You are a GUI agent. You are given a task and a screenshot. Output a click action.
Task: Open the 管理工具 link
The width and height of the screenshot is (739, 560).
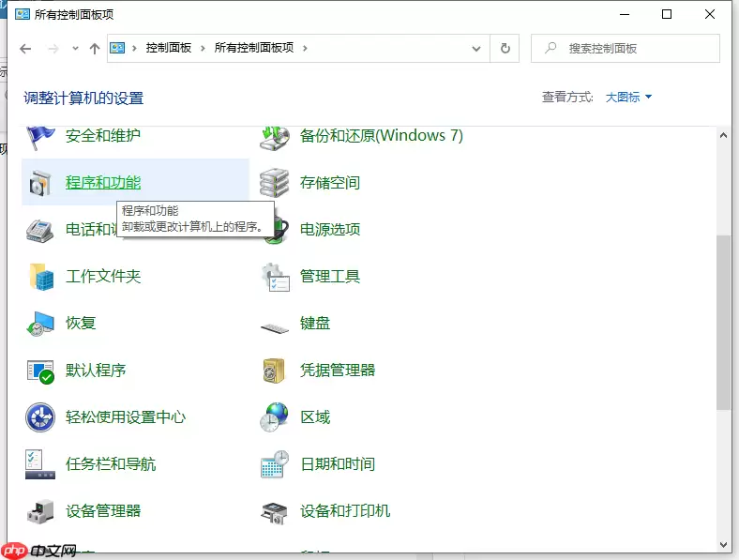pyautogui.click(x=330, y=276)
